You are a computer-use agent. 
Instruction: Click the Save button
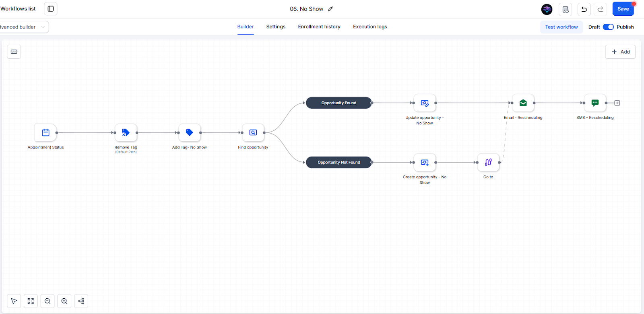[x=623, y=9]
